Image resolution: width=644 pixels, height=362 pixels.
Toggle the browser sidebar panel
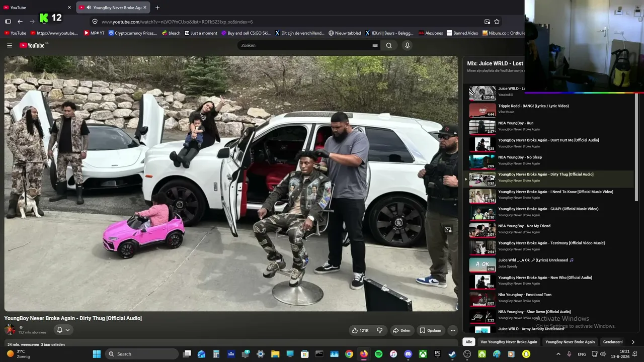tap(8, 22)
